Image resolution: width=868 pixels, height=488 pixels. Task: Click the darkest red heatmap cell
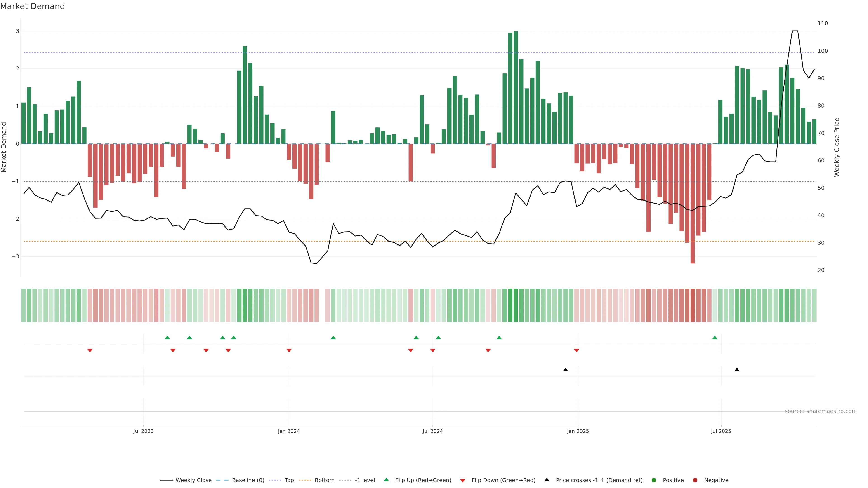(692, 305)
